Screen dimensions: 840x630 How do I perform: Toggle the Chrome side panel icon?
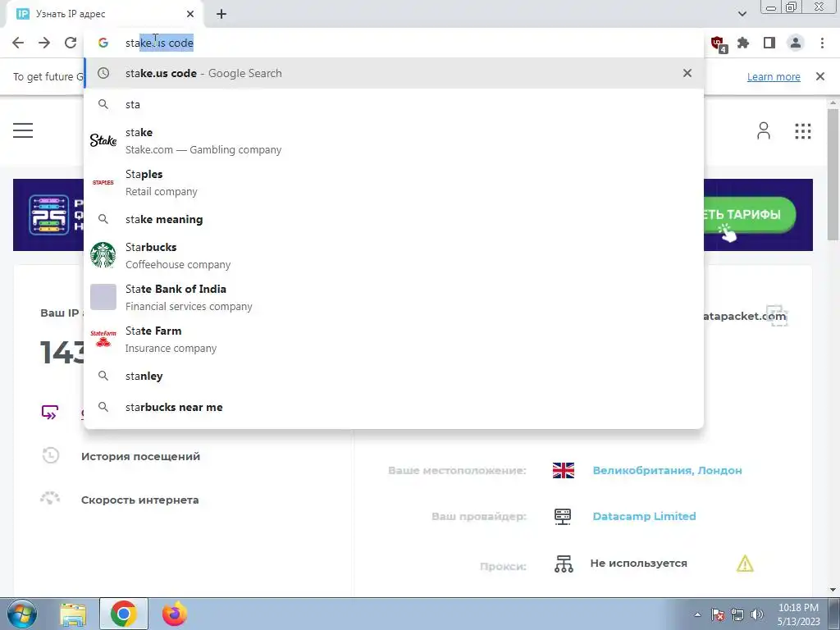click(x=769, y=43)
